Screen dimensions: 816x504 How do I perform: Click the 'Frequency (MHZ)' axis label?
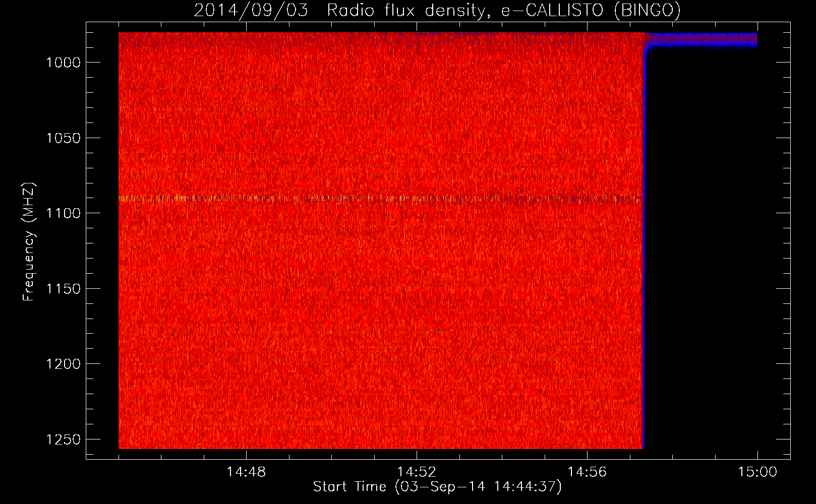(29, 242)
